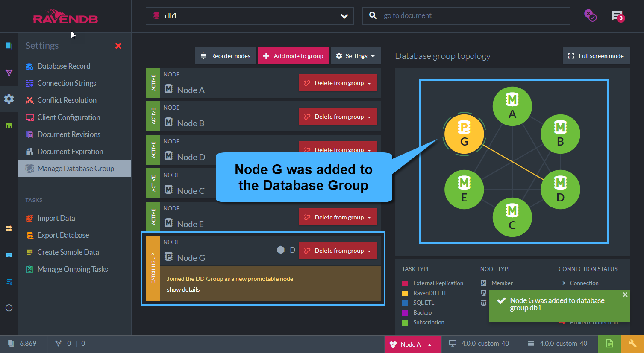Click Backup purple swatch in legend
The image size is (644, 353).
click(x=405, y=313)
